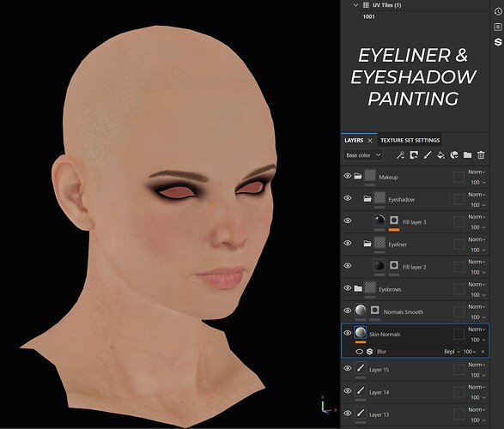Open Eyeliner blend mode dropdown
This screenshot has height=429, width=504.
[477, 239]
